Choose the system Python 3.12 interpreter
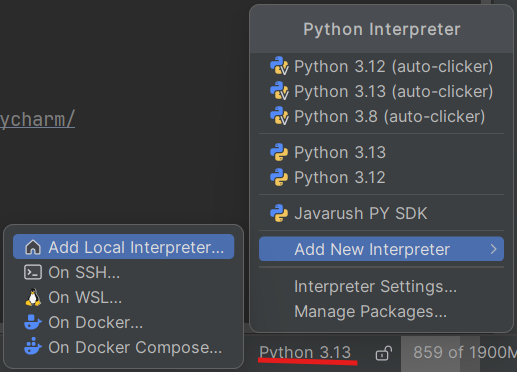 click(381, 177)
